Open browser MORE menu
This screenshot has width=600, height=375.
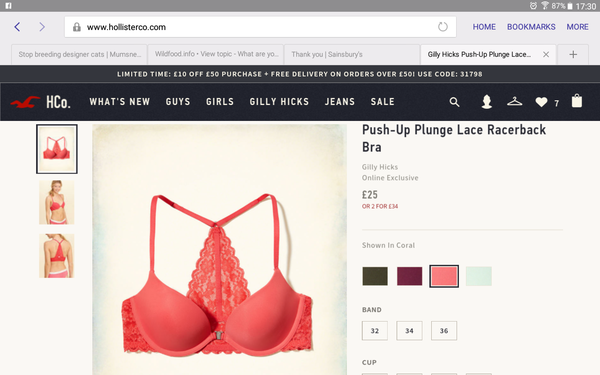pos(577,27)
